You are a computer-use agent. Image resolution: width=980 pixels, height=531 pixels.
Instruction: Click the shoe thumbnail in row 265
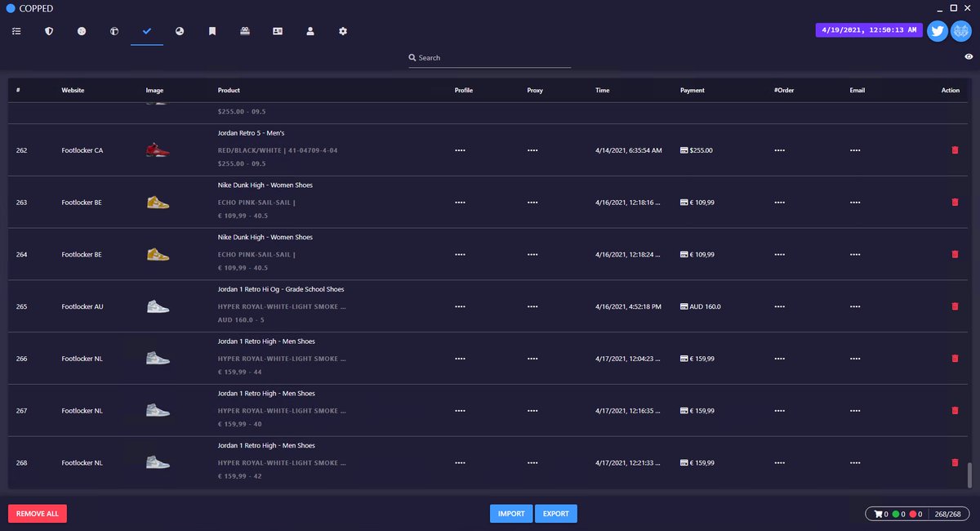tap(158, 306)
